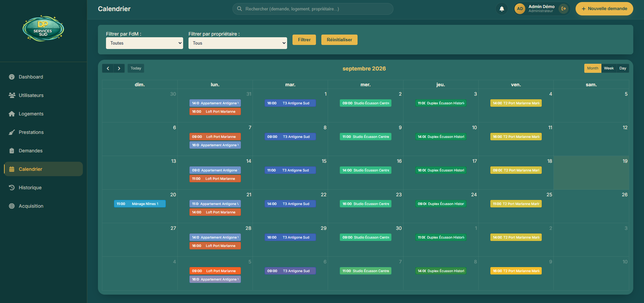Image resolution: width=644 pixels, height=303 pixels.
Task: Click the Demandes clipboard icon
Action: 12,151
